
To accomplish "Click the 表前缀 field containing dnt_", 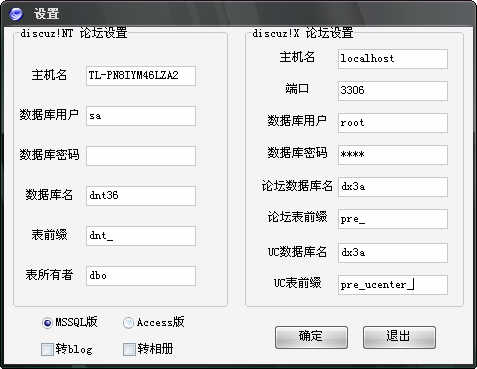I will pos(141,236).
